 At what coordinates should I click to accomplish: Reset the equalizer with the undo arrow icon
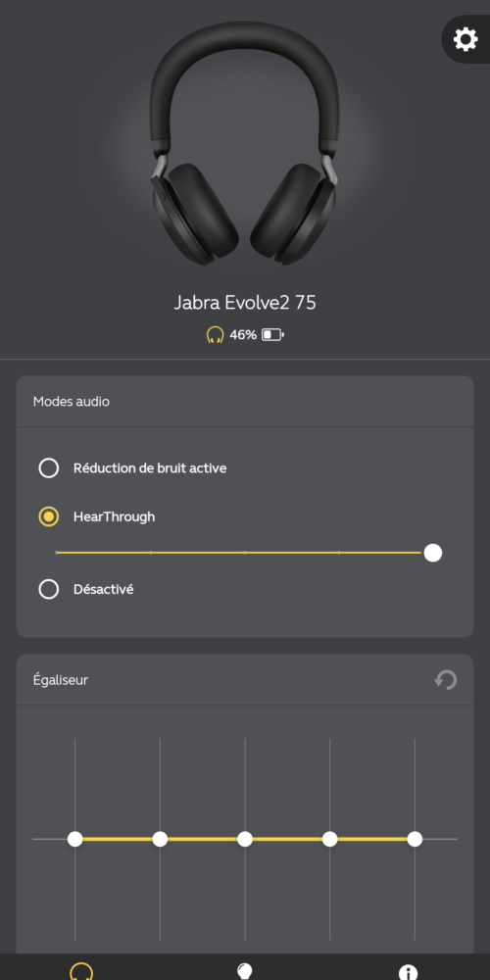coord(446,680)
